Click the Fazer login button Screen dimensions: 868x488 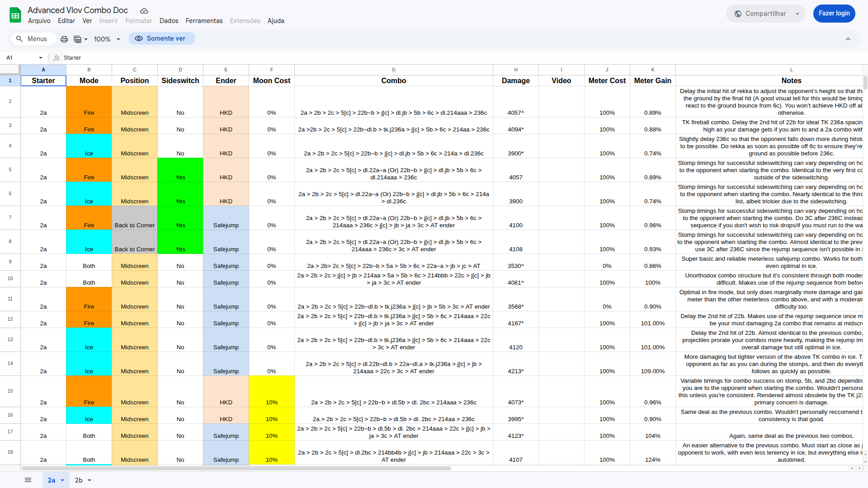(834, 14)
